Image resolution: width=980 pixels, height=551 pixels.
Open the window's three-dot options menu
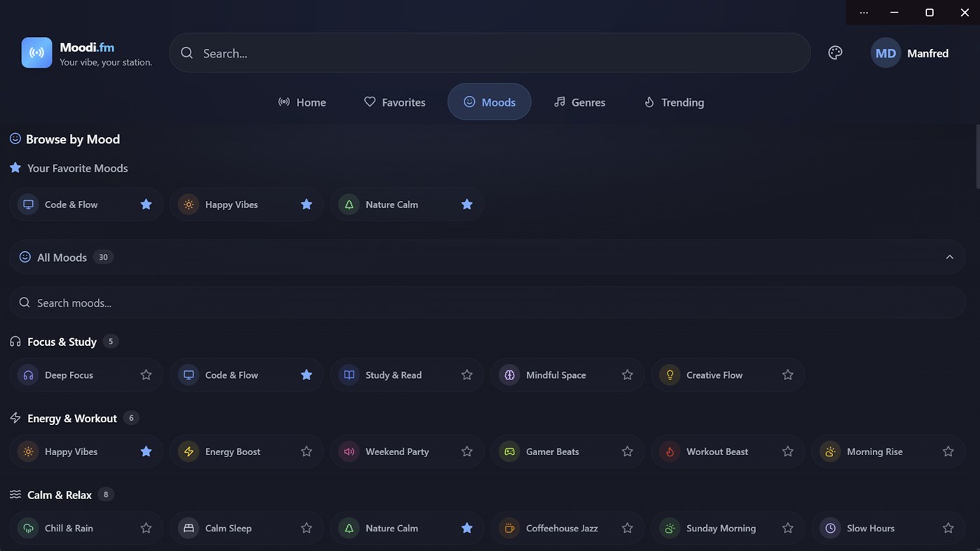864,13
